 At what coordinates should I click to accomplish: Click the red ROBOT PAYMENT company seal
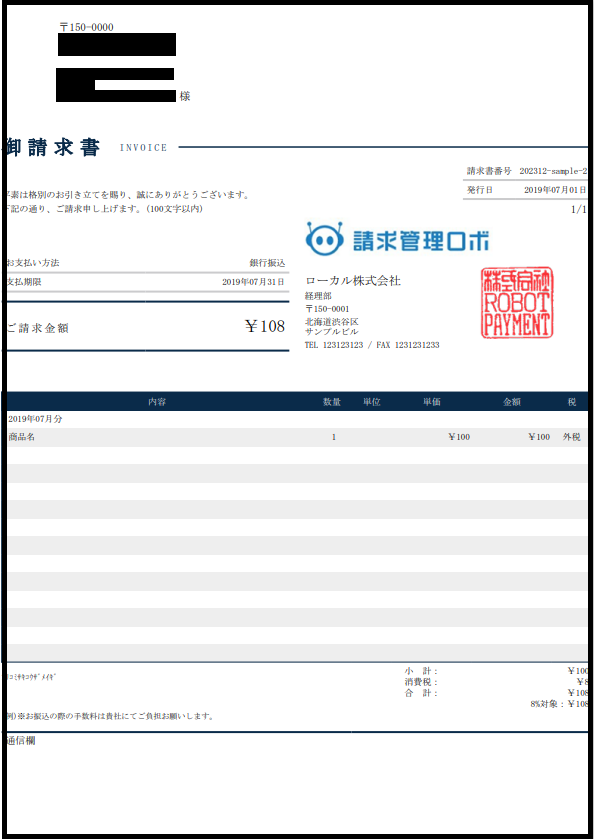516,303
